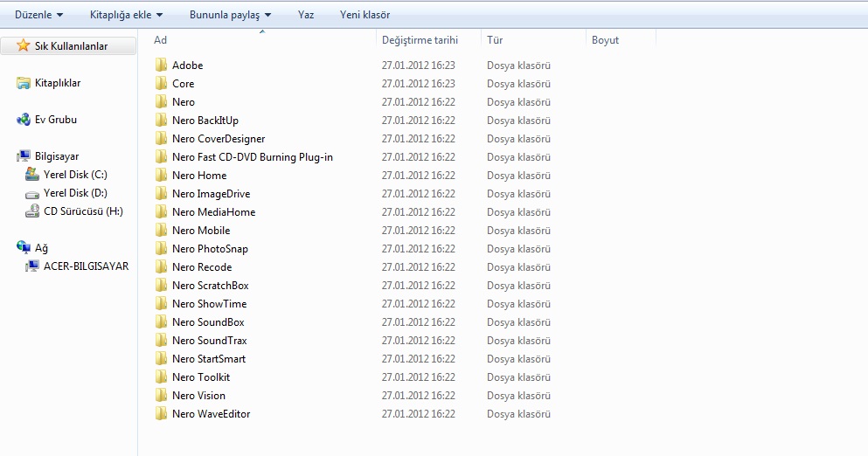Viewport: 868px width, 456px height.
Task: Open the Bununla paylaş dropdown
Action: tap(230, 15)
